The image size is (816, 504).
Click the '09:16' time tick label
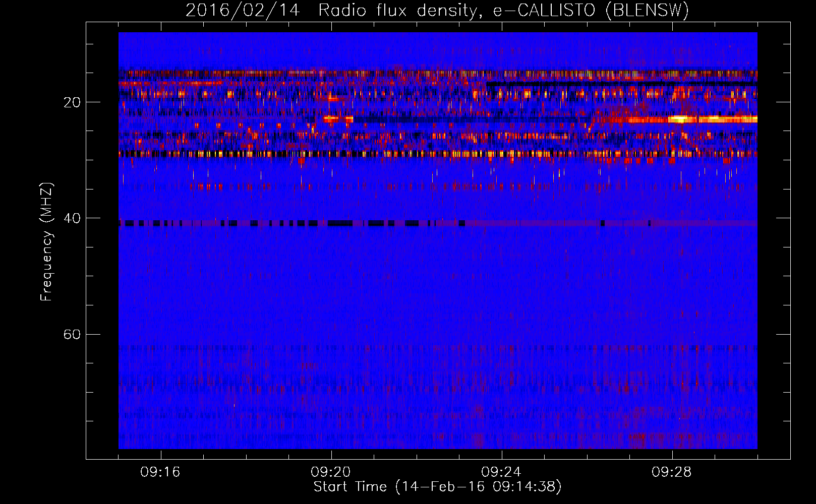click(160, 472)
